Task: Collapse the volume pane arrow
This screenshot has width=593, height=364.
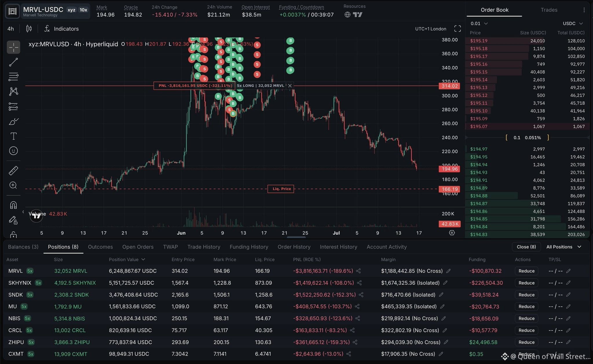Action: coord(23,212)
